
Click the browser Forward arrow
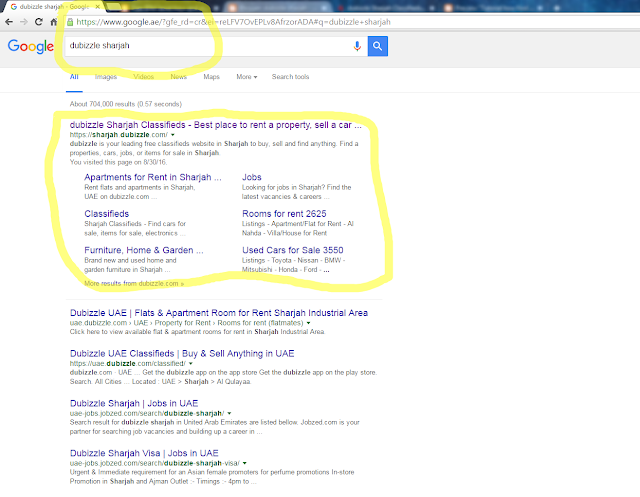point(24,22)
